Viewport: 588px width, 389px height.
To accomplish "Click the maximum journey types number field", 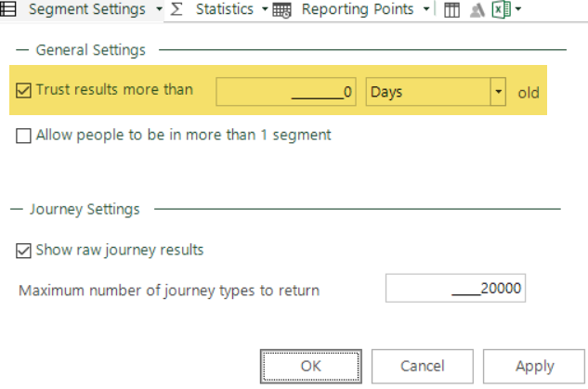I will pos(455,288).
